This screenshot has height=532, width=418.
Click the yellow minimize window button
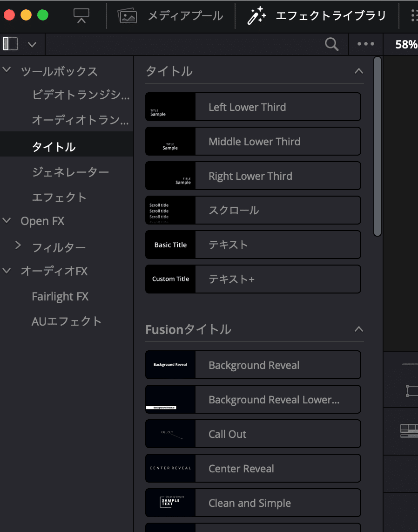point(26,15)
